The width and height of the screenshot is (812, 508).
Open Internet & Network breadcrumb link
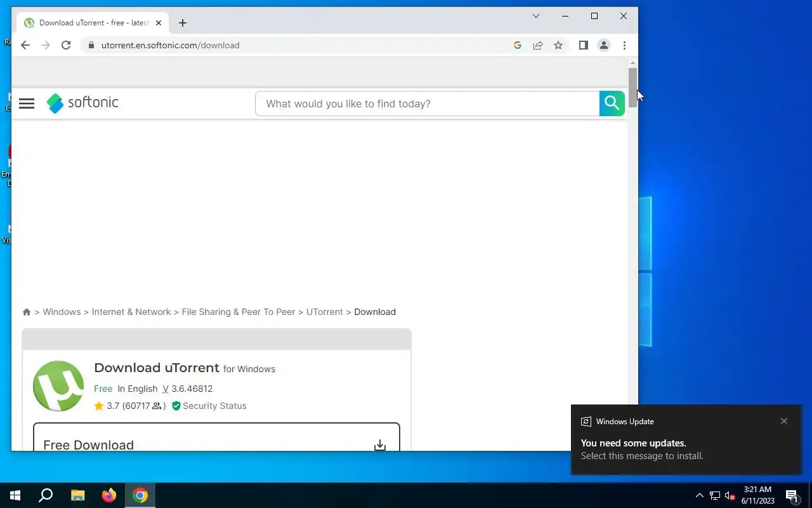[131, 312]
